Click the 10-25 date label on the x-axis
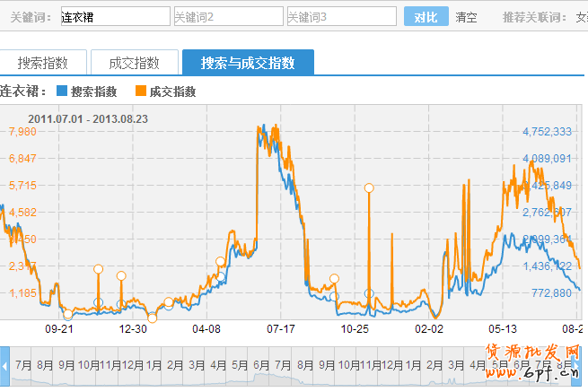588x392 pixels. pyautogui.click(x=355, y=329)
